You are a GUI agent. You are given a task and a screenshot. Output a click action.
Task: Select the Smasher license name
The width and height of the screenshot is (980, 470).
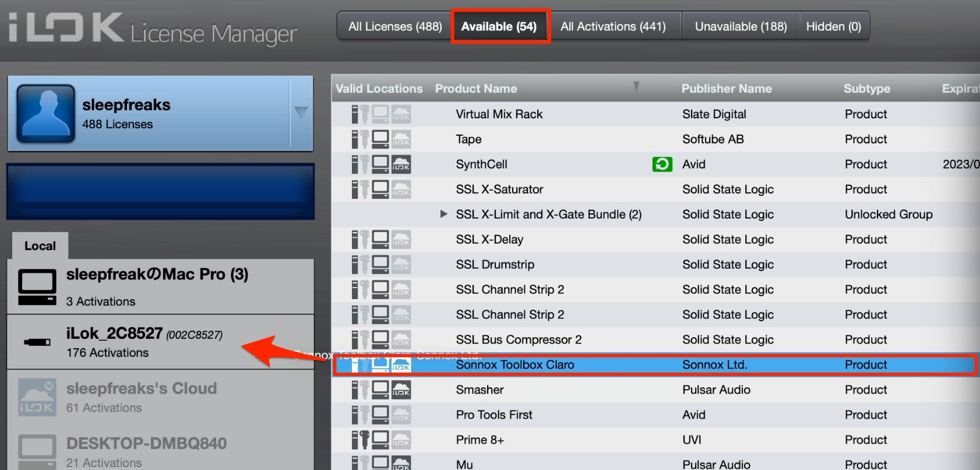coord(480,390)
